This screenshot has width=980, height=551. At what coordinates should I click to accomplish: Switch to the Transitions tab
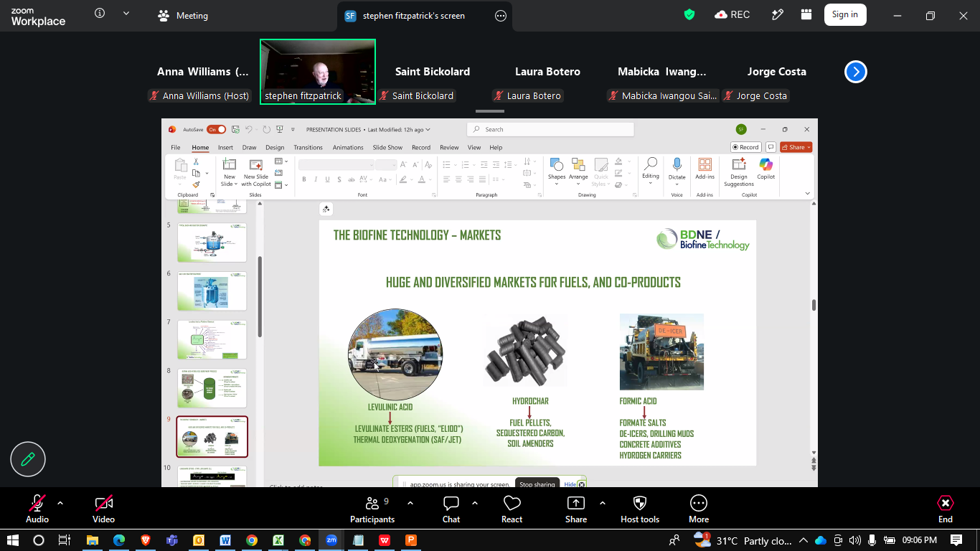pyautogui.click(x=308, y=147)
